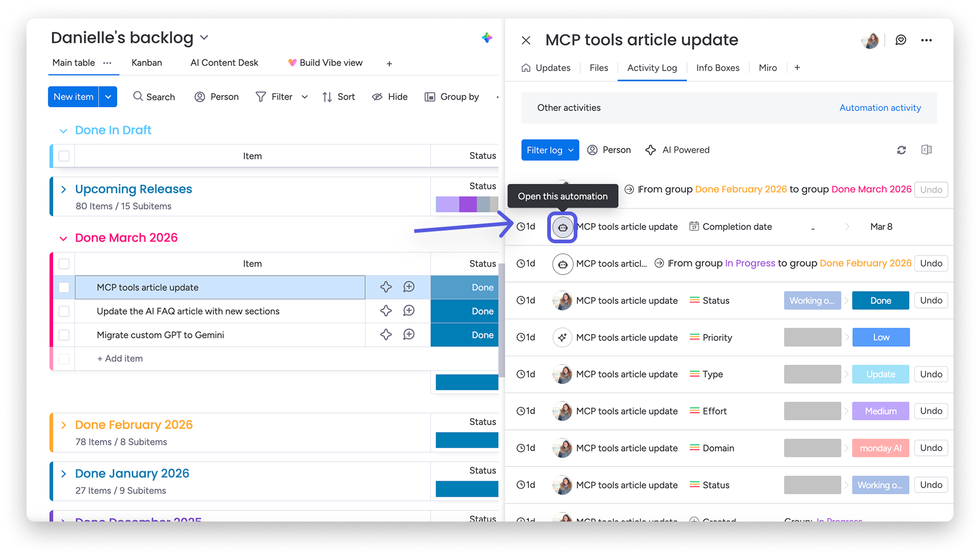Collapse the Done March 2026 group

coord(64,239)
